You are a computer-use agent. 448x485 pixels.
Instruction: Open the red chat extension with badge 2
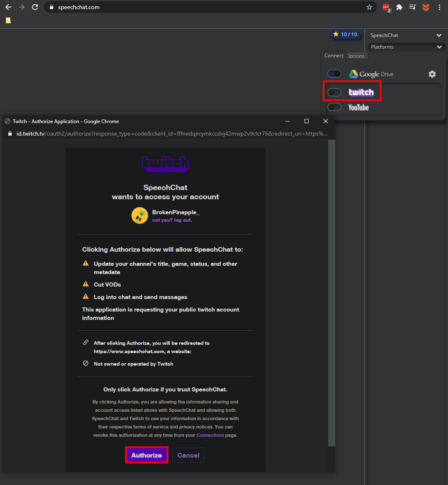pos(386,7)
